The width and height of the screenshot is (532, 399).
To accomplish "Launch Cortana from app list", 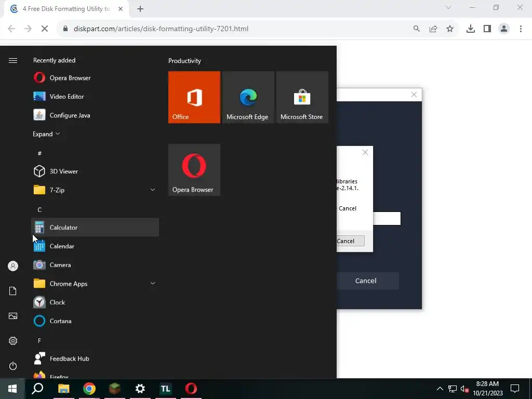I will pos(95,321).
